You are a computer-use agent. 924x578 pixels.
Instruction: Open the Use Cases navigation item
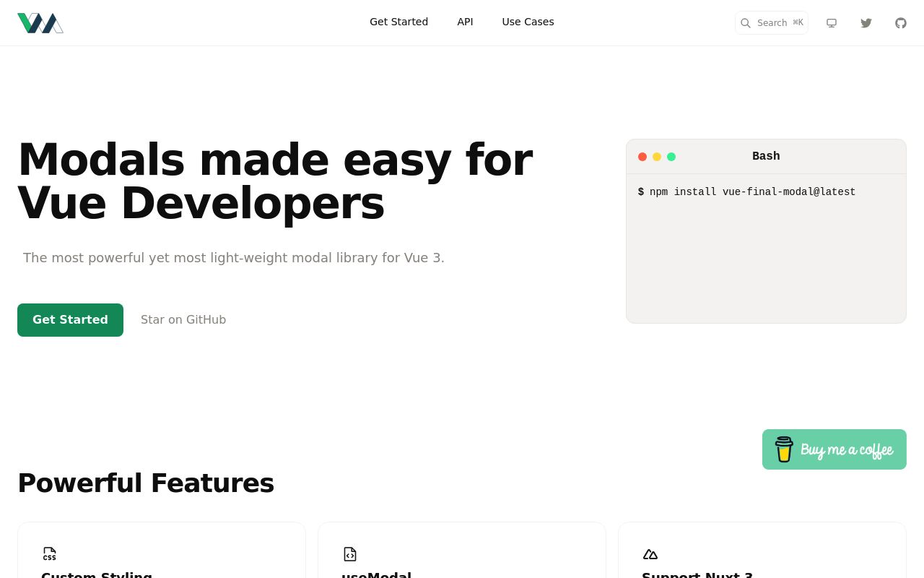coord(528,22)
